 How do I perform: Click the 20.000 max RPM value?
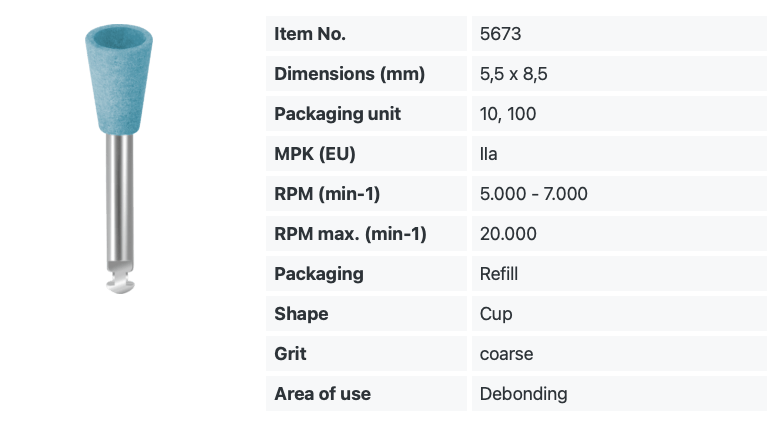pyautogui.click(x=508, y=233)
